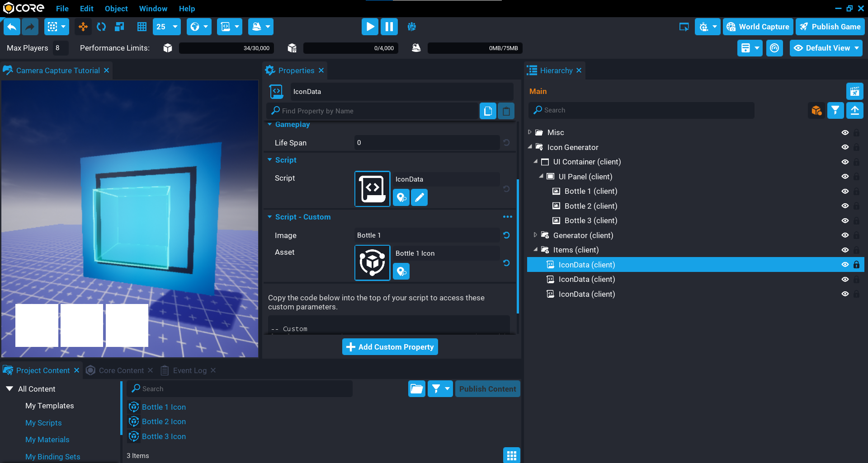The image size is (868, 463).
Task: Click the Add Custom Property button
Action: [390, 347]
